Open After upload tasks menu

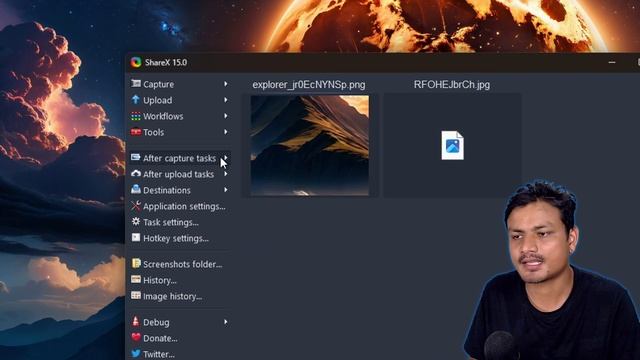(179, 174)
